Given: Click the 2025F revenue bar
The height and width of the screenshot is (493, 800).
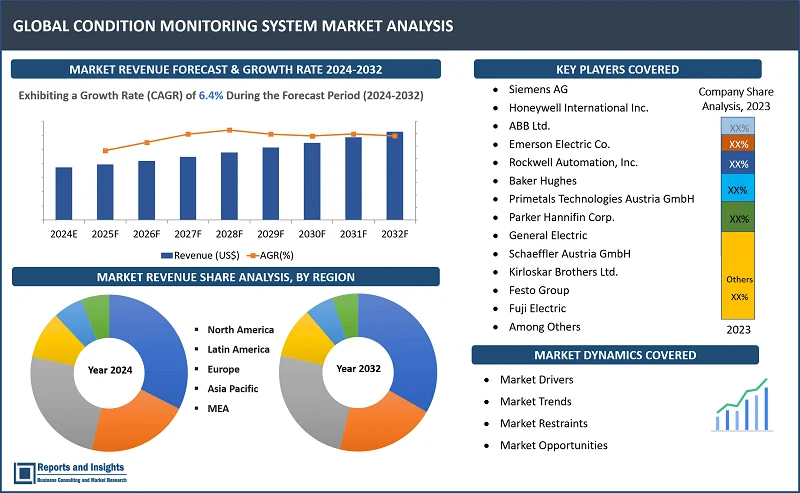Looking at the screenshot, I should pyautogui.click(x=105, y=192).
